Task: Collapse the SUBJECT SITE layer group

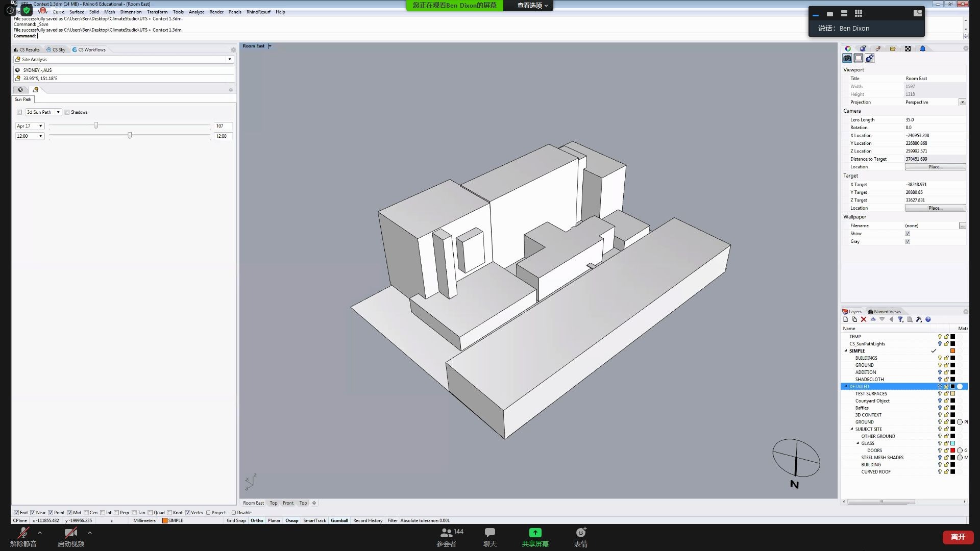Action: click(852, 429)
